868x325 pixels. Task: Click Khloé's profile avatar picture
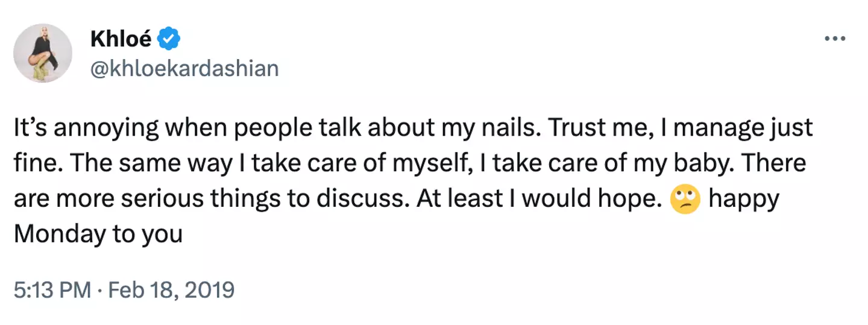click(43, 53)
